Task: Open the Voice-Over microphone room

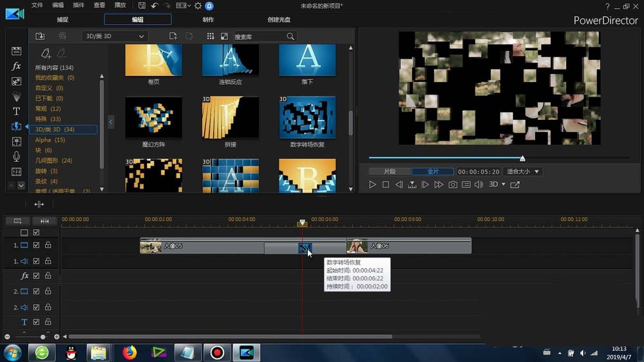Action: tap(17, 157)
